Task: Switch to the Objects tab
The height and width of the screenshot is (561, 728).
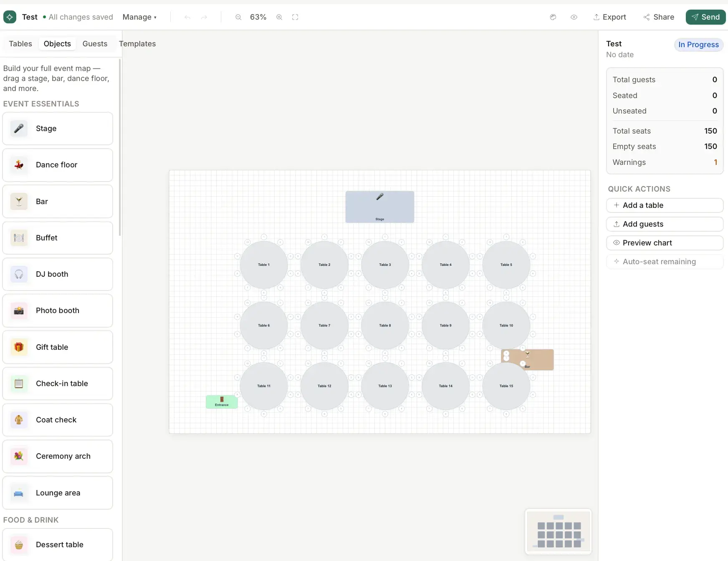Action: 57,44
